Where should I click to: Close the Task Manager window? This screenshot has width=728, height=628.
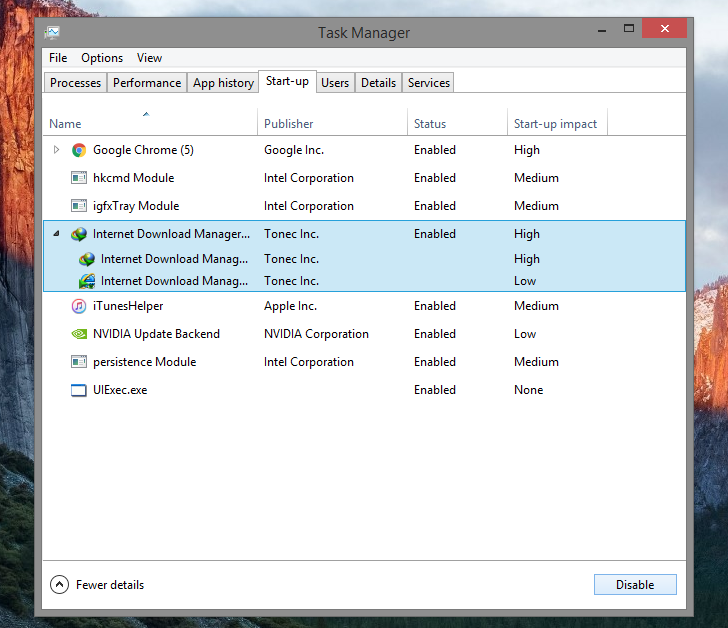(x=665, y=29)
